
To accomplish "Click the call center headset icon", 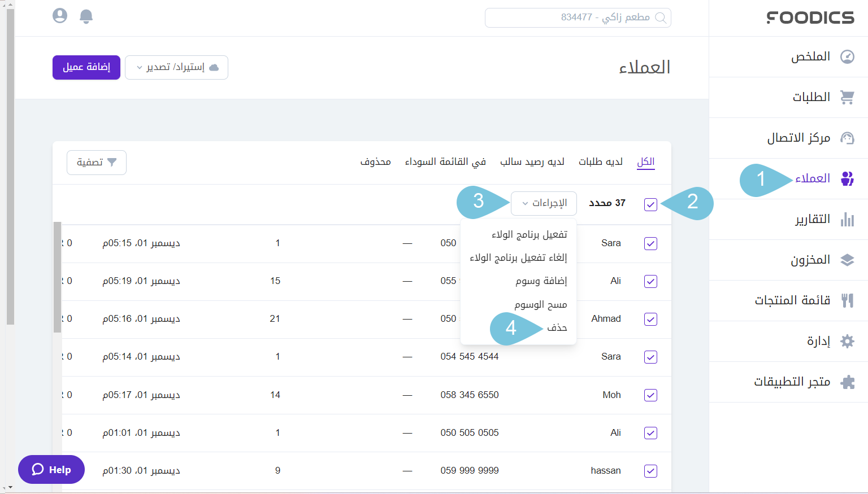I will pos(847,138).
